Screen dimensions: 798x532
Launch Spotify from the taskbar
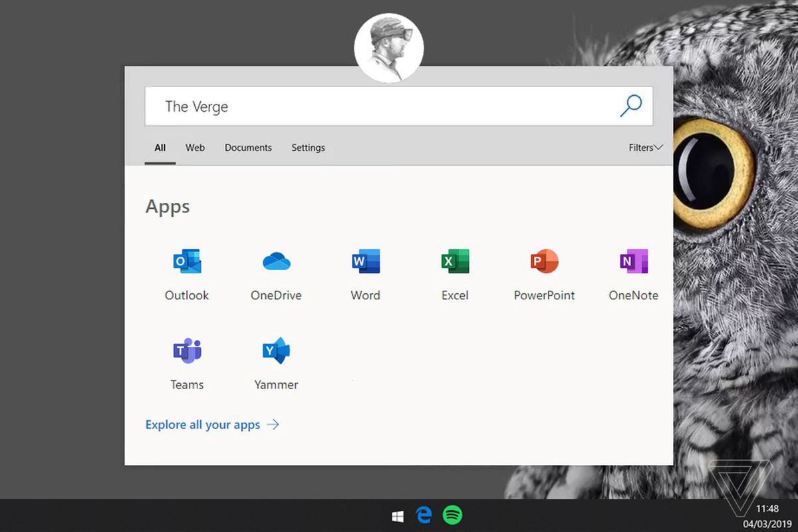pos(452,515)
